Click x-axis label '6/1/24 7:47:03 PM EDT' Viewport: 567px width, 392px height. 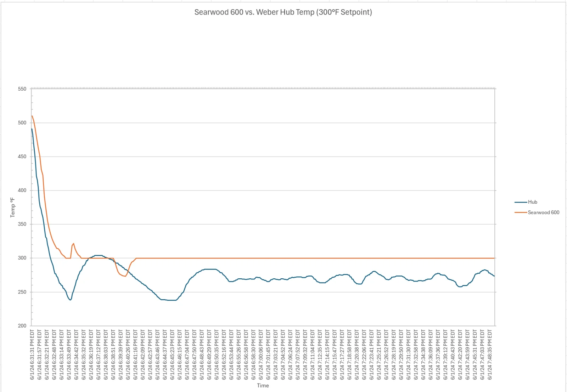tap(482, 355)
